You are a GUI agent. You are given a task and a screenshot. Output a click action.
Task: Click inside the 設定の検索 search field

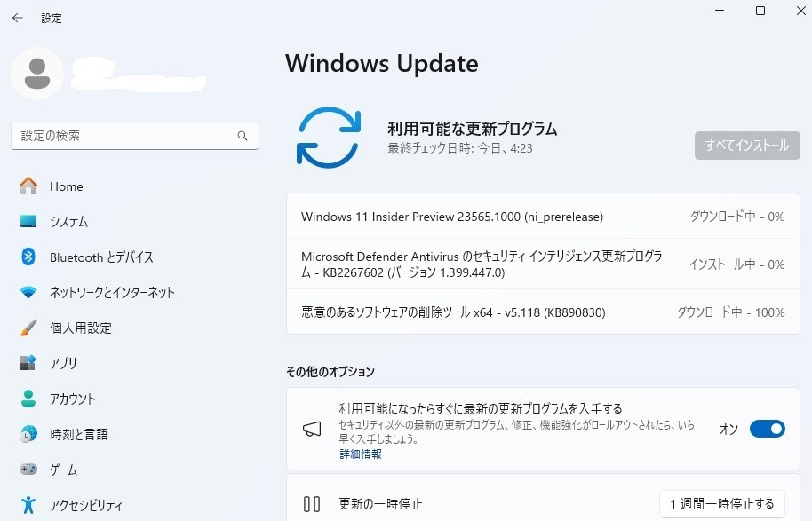pos(133,135)
